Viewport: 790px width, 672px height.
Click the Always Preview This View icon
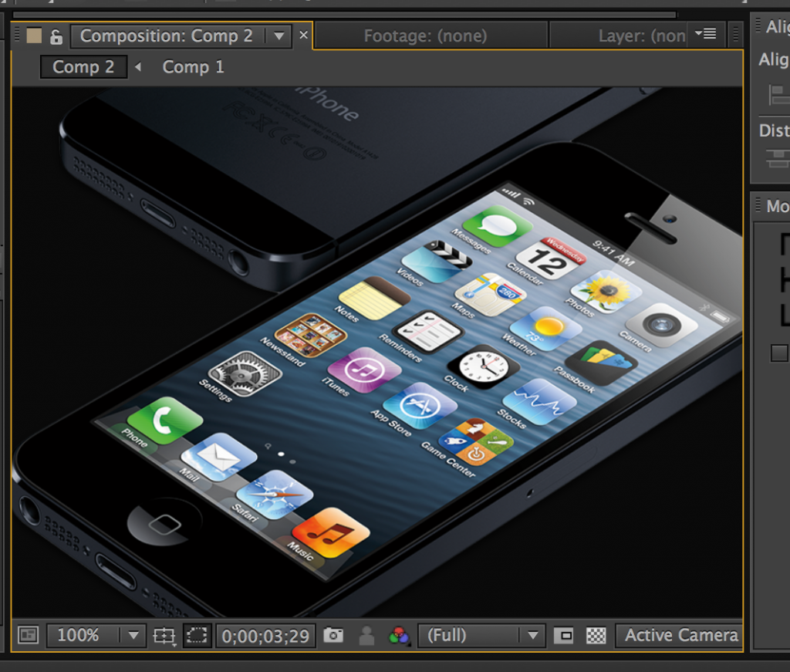(28, 635)
